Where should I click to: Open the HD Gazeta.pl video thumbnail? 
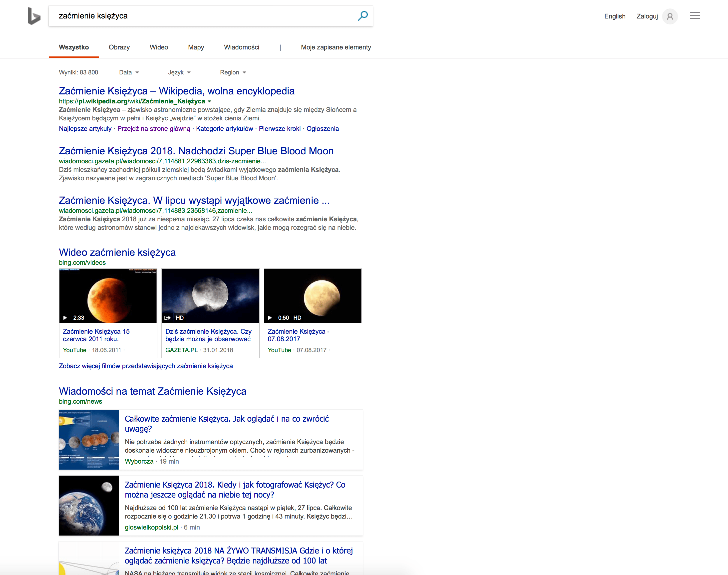[210, 295]
